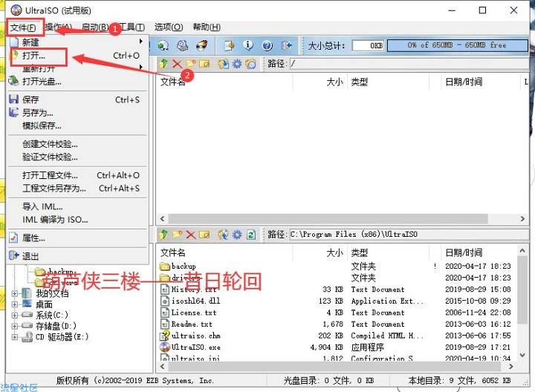Screen dimensions: 535x392
Task: Open the 选项(O) menu
Action: 169,27
